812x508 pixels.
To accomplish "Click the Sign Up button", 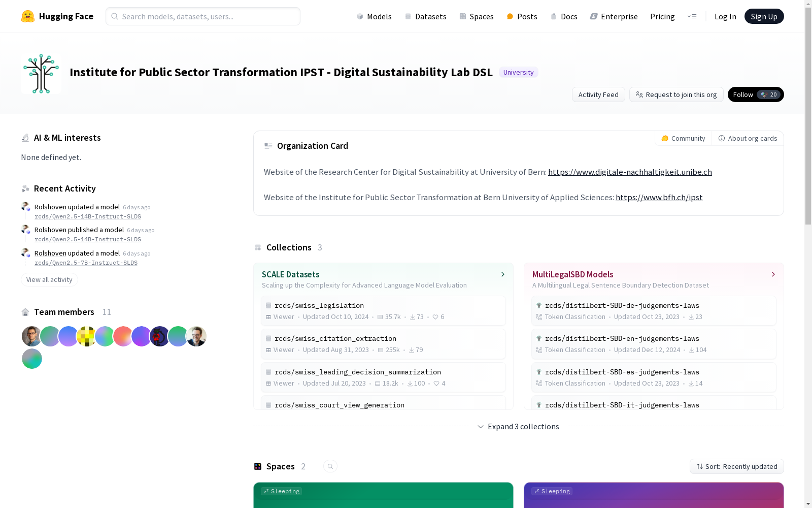I will point(764,16).
